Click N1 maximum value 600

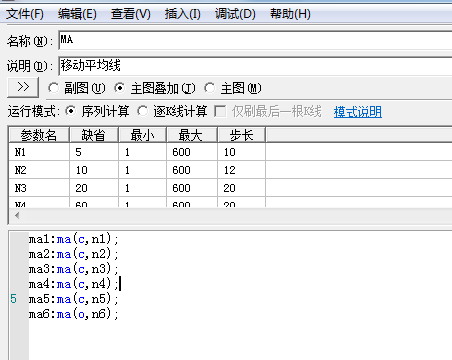tap(192, 152)
